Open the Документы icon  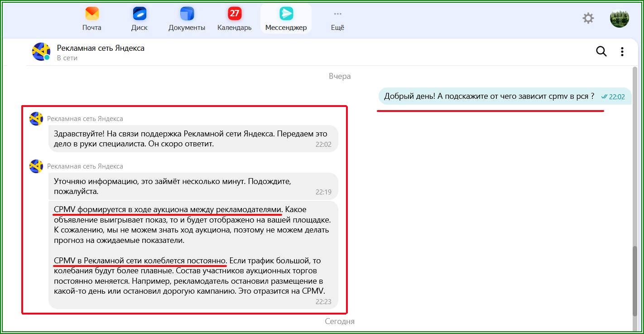pos(187,14)
